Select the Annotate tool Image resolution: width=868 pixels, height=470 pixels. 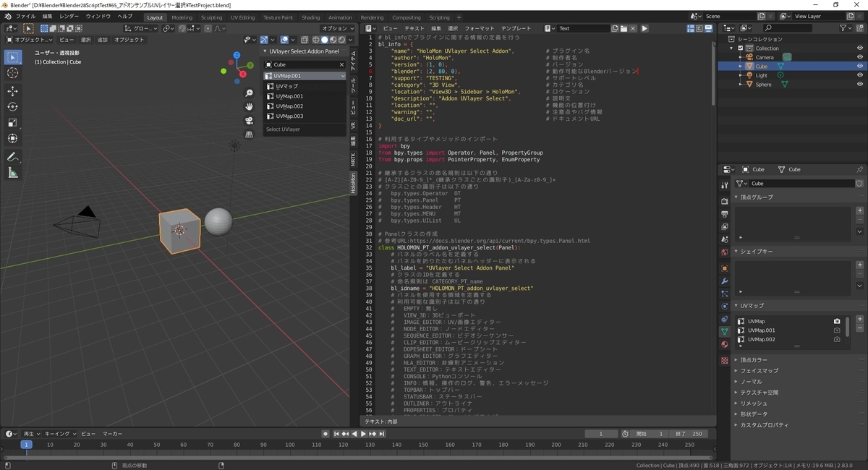point(12,157)
